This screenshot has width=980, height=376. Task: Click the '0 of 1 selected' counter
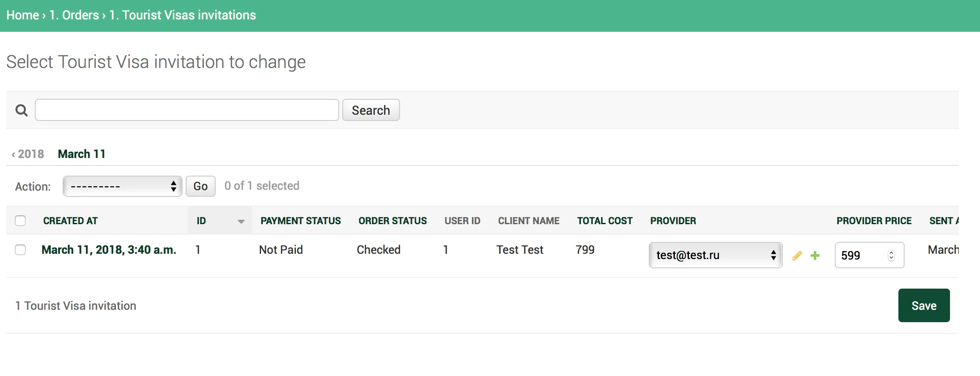(x=262, y=186)
